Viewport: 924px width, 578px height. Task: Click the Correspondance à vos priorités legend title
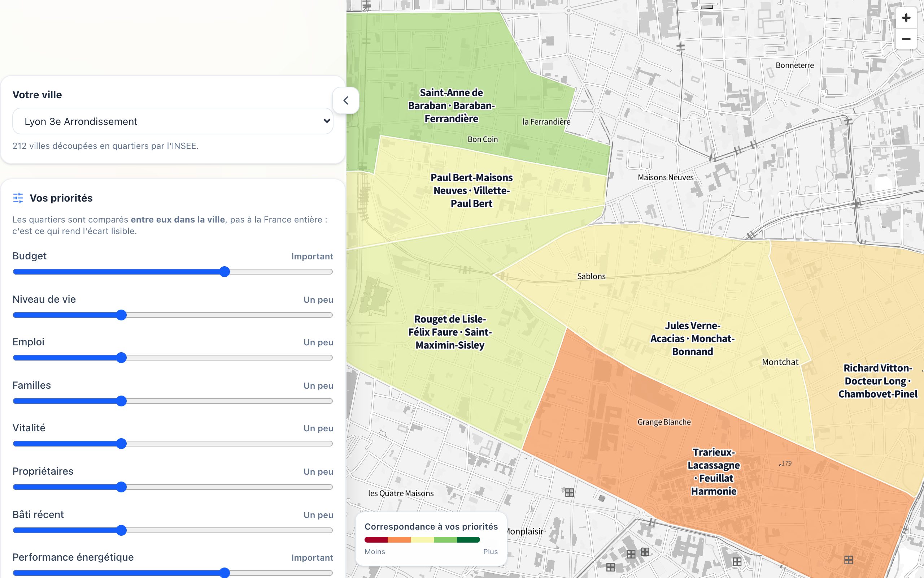point(431,526)
